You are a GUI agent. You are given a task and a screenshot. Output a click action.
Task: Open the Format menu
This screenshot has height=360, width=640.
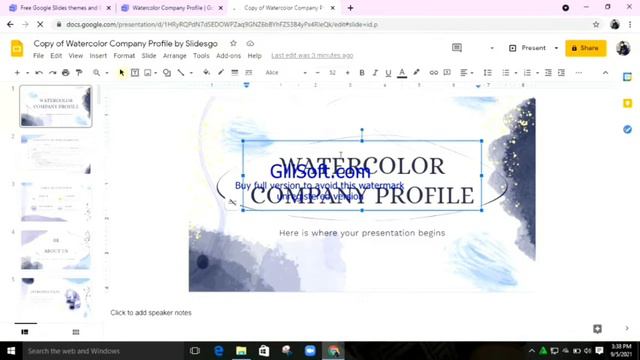tap(124, 56)
